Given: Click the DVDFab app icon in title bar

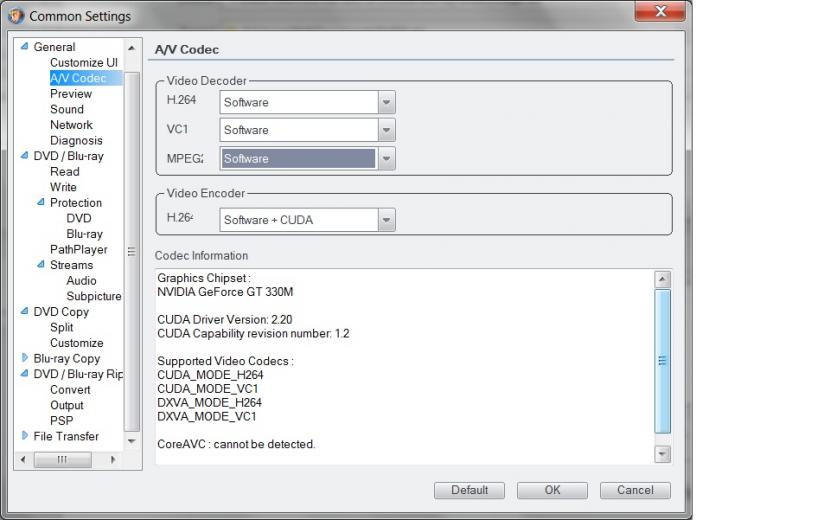Looking at the screenshot, I should 16,16.
